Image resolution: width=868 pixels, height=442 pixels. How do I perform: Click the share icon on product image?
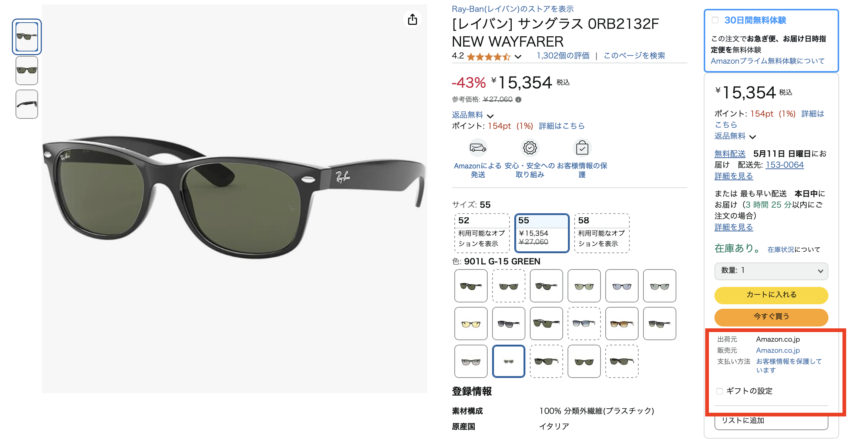(x=413, y=19)
